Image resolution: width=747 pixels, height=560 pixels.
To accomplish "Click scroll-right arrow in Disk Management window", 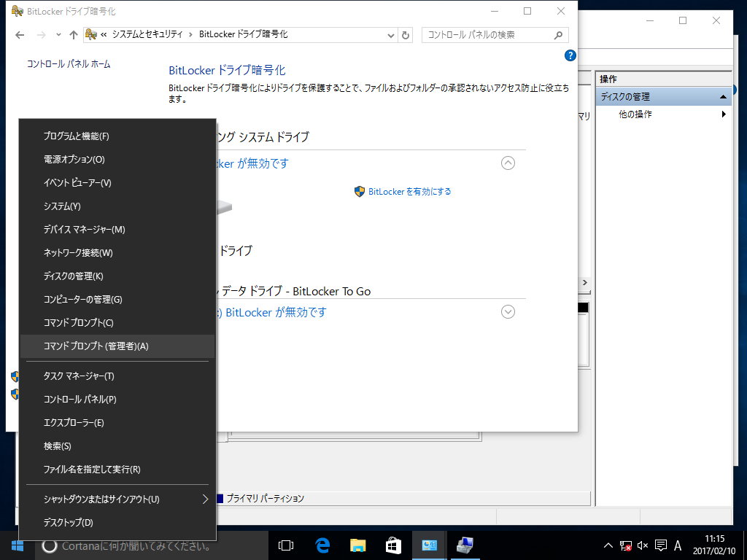I will click(585, 283).
